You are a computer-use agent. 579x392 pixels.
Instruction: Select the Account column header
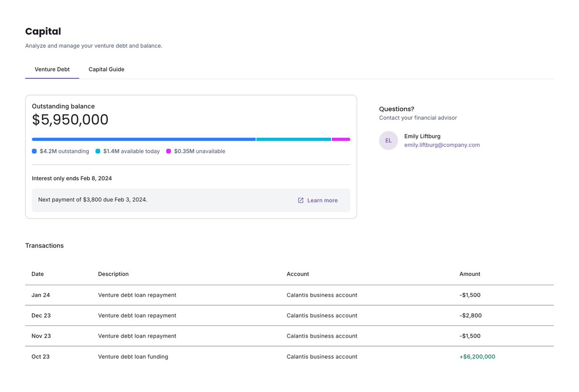pos(298,274)
